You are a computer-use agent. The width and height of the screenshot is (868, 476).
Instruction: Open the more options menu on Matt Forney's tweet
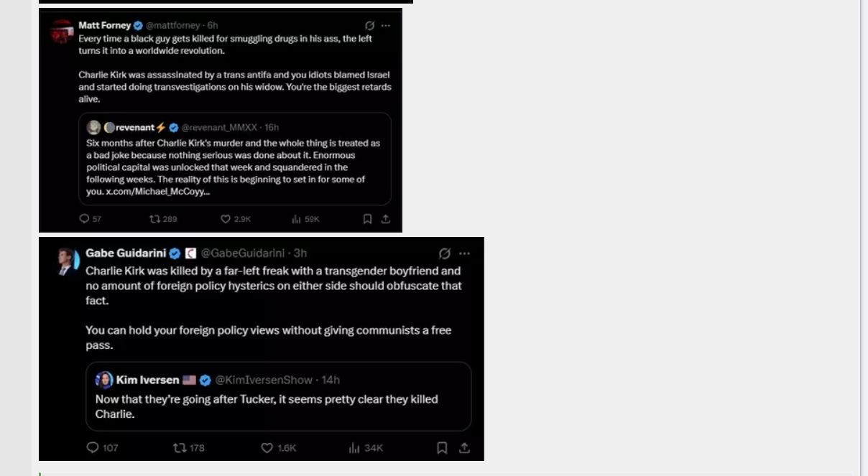pos(386,25)
